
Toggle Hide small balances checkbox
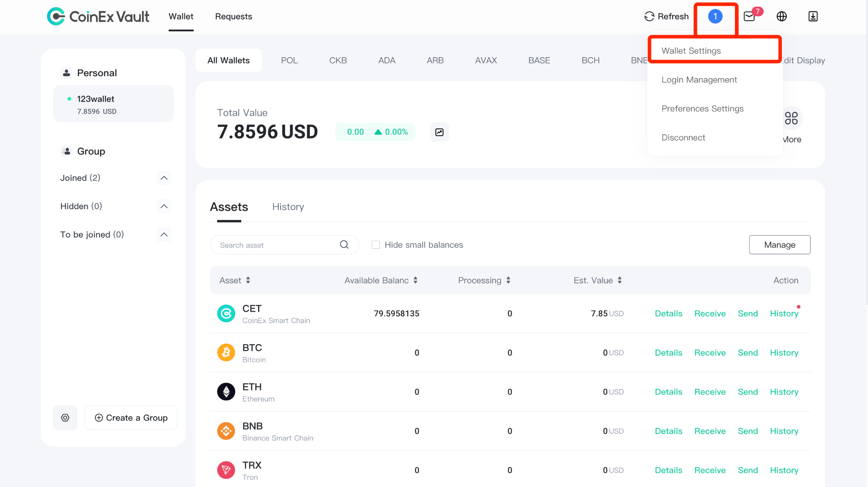coord(376,245)
